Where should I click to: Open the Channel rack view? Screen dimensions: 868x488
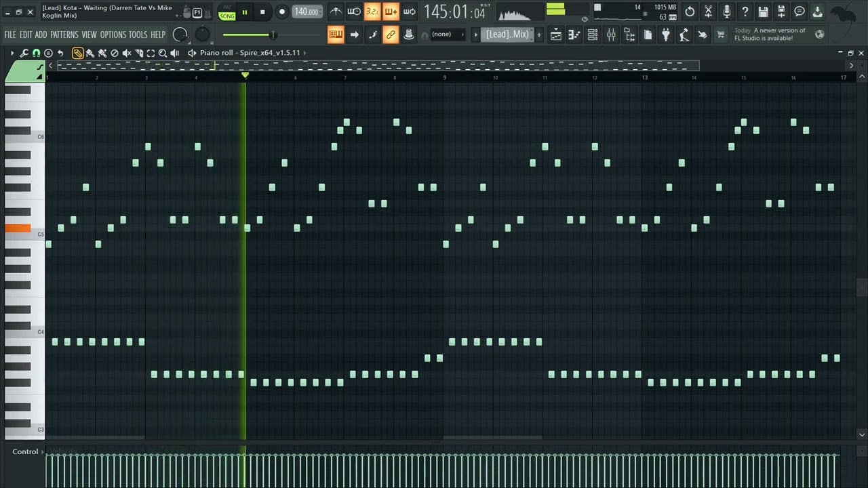[x=592, y=35]
